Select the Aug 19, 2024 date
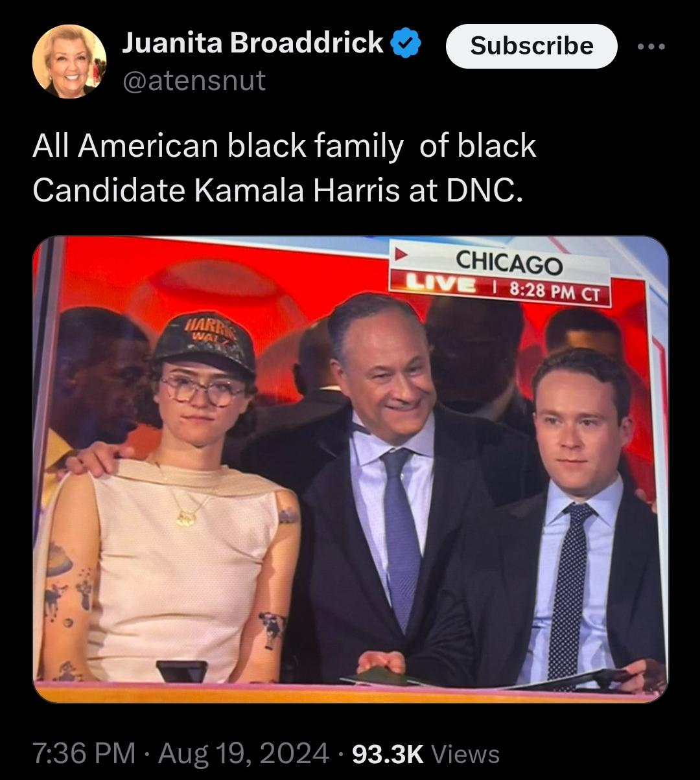700x780 pixels. [x=244, y=753]
